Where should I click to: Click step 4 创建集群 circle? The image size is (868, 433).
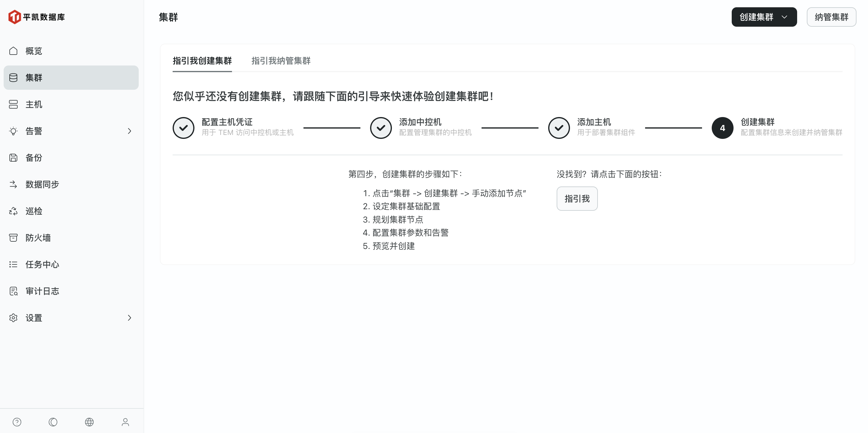(x=722, y=128)
